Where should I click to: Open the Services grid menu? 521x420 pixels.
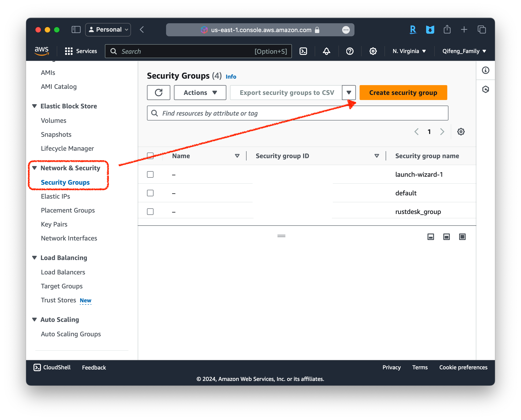(81, 51)
